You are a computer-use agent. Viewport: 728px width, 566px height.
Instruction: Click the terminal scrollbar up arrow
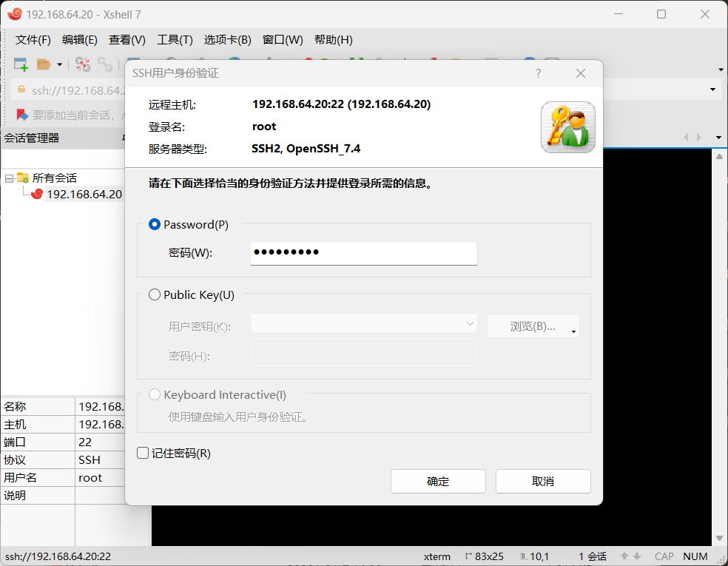coord(719,156)
